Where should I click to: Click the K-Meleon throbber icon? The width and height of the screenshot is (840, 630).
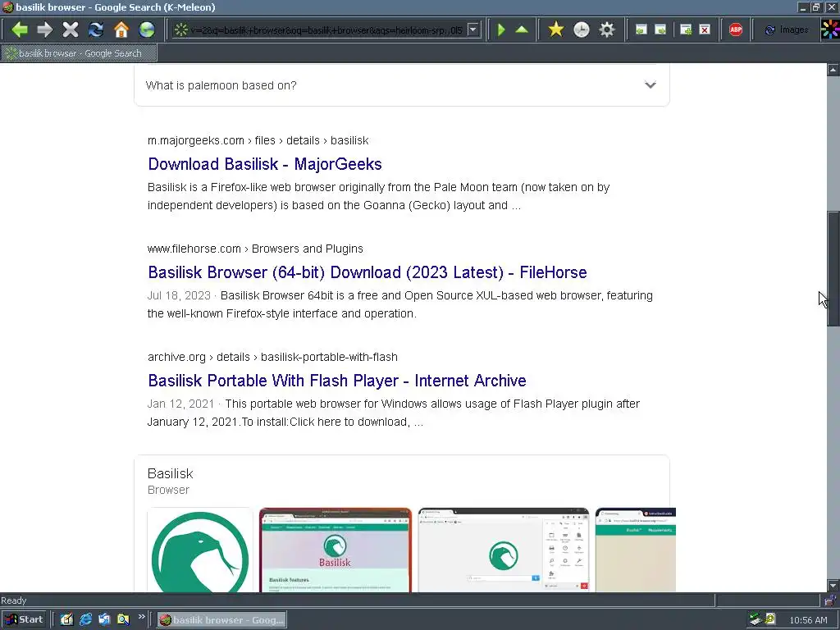(830, 30)
